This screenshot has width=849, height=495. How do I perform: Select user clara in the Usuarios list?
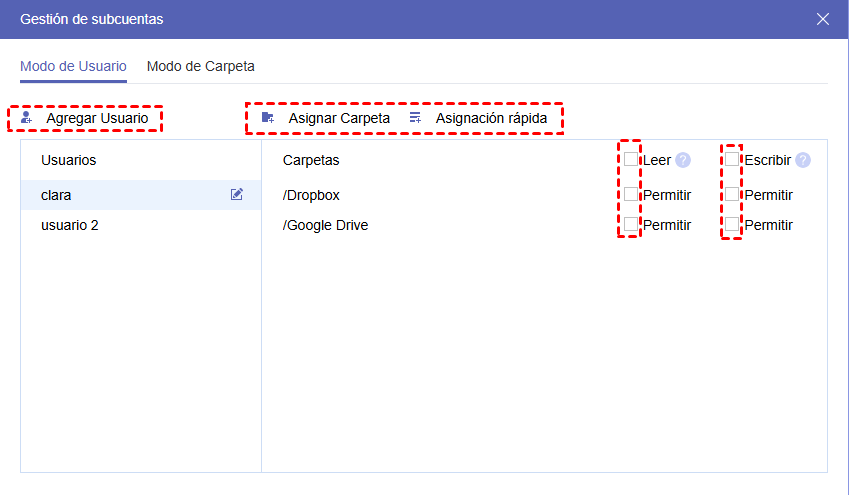(x=56, y=195)
